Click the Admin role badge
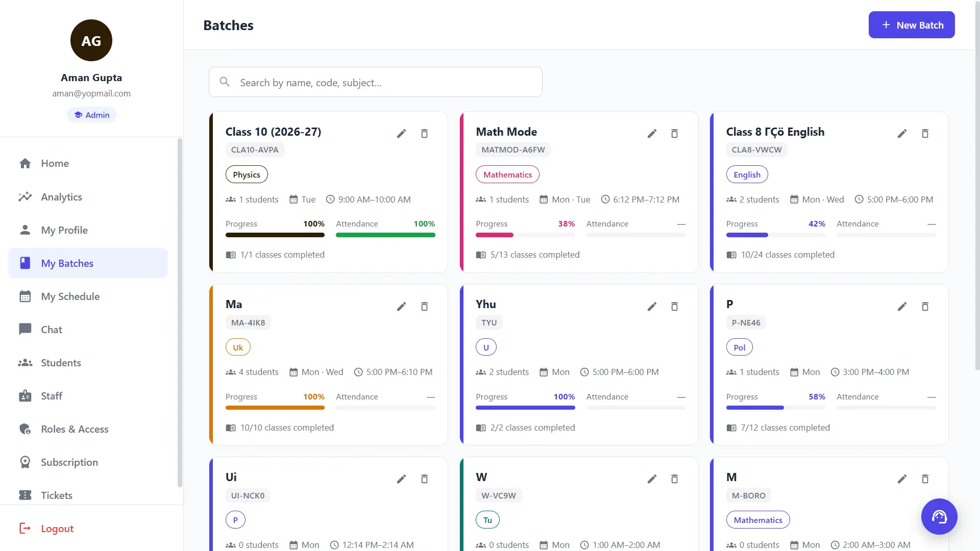The height and width of the screenshot is (551, 980). coord(92,115)
